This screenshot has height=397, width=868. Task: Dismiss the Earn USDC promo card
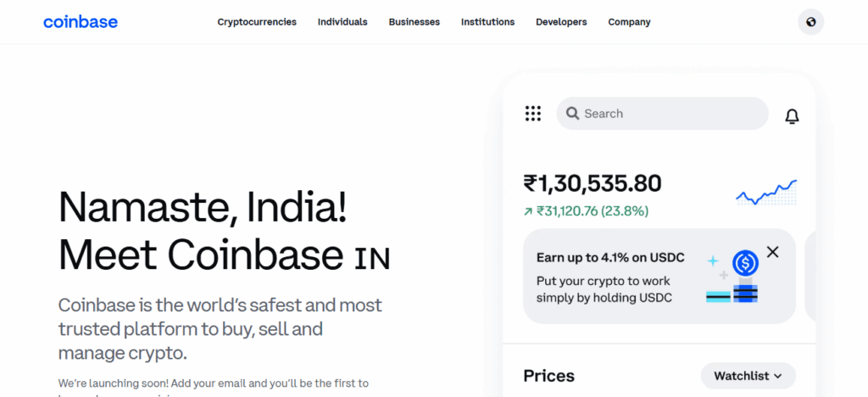[772, 252]
